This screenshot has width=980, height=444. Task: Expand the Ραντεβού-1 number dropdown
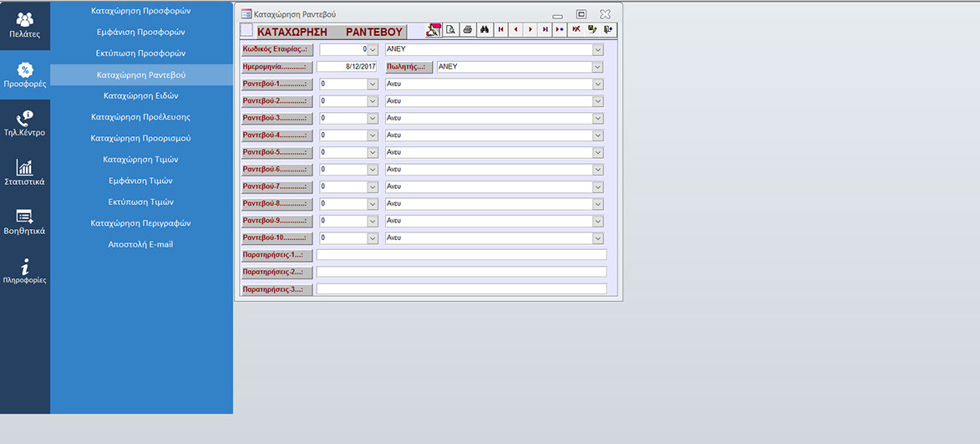click(x=373, y=84)
